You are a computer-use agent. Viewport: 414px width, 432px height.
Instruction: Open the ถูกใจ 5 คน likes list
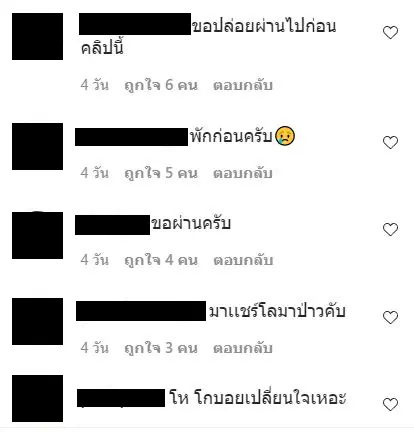coord(161,173)
